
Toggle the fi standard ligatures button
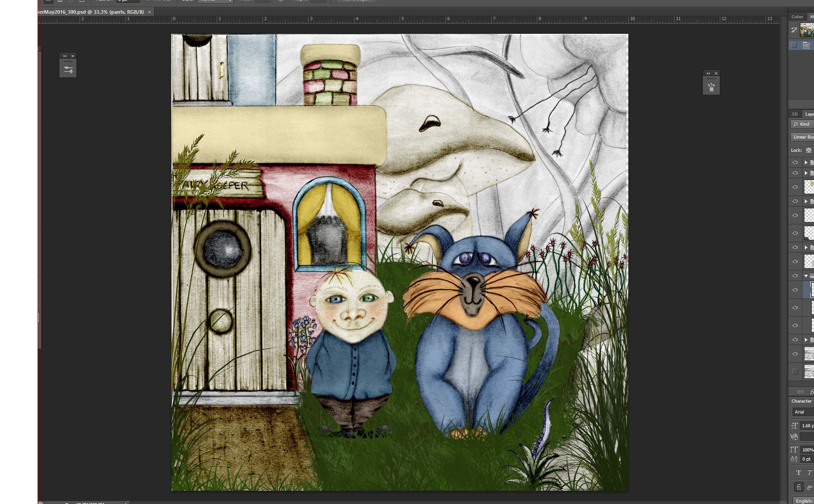[798, 487]
